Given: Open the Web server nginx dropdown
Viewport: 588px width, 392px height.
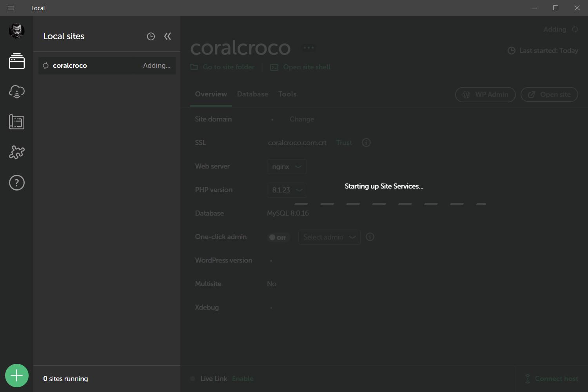Looking at the screenshot, I should pyautogui.click(x=287, y=167).
